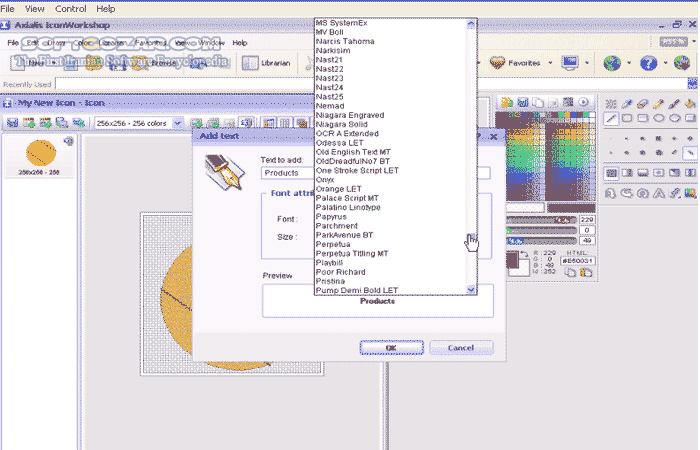The width and height of the screenshot is (700, 450).
Task: Select the rectangle shape tool
Action: point(627,118)
